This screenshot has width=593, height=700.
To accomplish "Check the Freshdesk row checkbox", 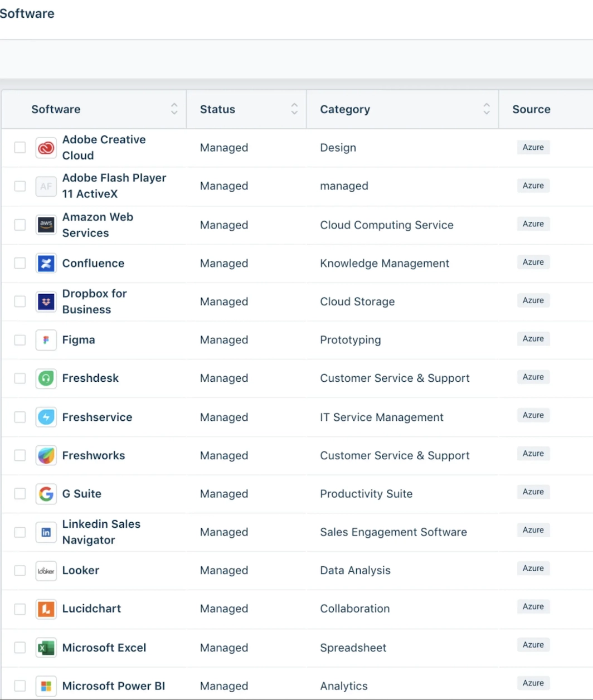I will coord(20,378).
